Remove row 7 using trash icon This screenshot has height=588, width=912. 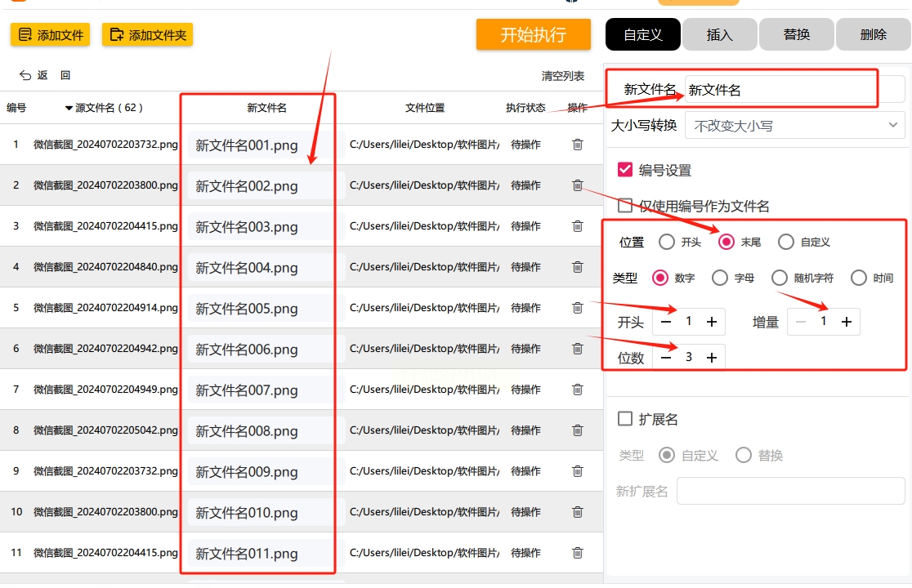tap(577, 390)
